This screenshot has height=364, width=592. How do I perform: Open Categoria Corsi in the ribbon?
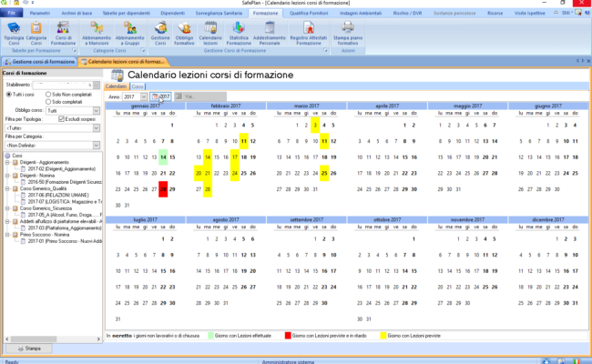click(x=36, y=34)
